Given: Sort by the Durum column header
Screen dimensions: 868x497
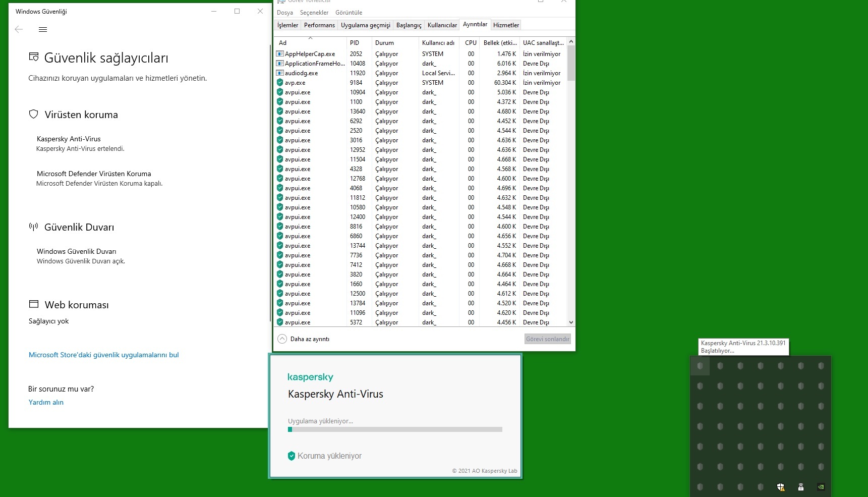Looking at the screenshot, I should pyautogui.click(x=395, y=42).
